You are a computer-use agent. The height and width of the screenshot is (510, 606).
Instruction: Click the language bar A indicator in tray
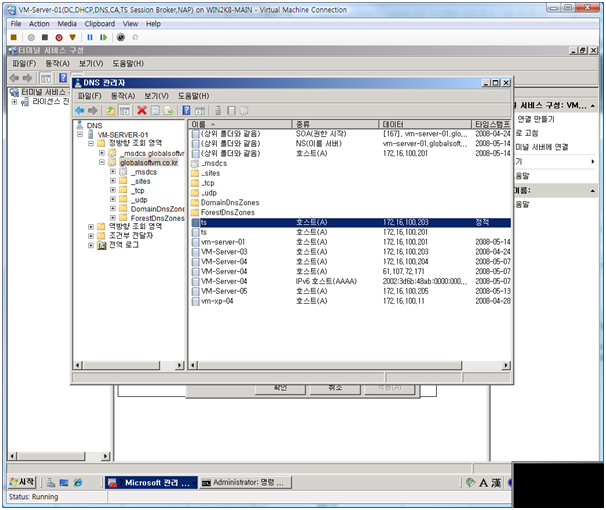(483, 483)
